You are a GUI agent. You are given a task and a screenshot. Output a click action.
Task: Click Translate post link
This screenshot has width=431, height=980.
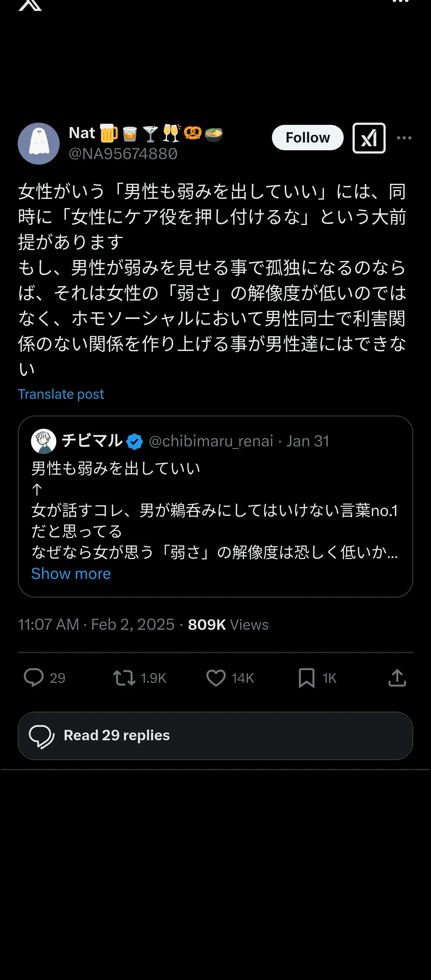click(x=61, y=394)
